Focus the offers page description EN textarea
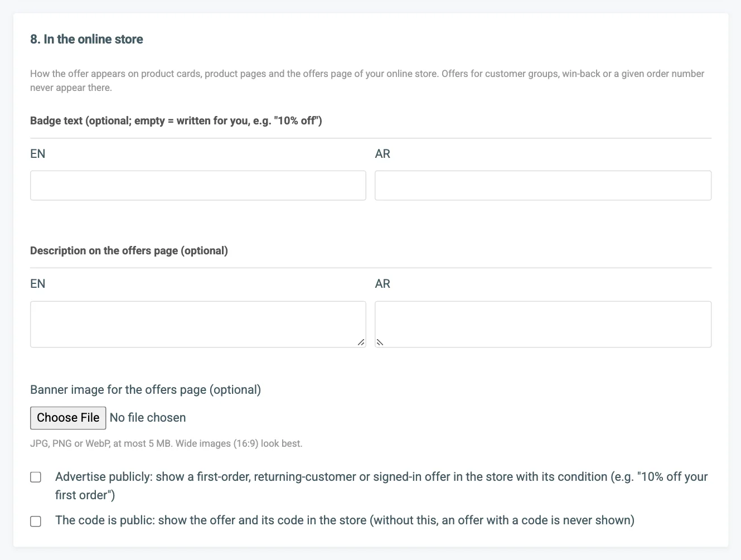 point(198,324)
